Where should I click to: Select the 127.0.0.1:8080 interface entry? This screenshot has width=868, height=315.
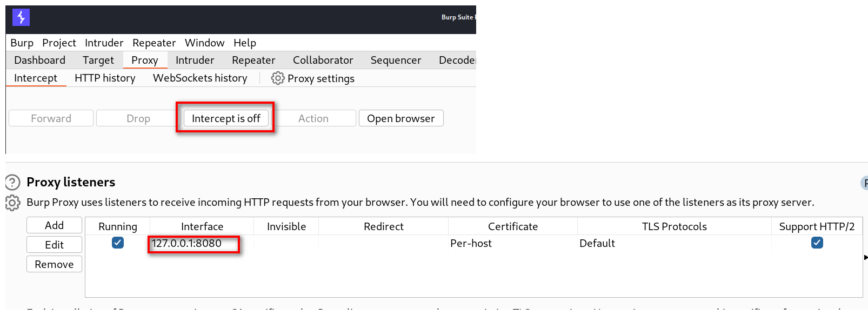[187, 243]
